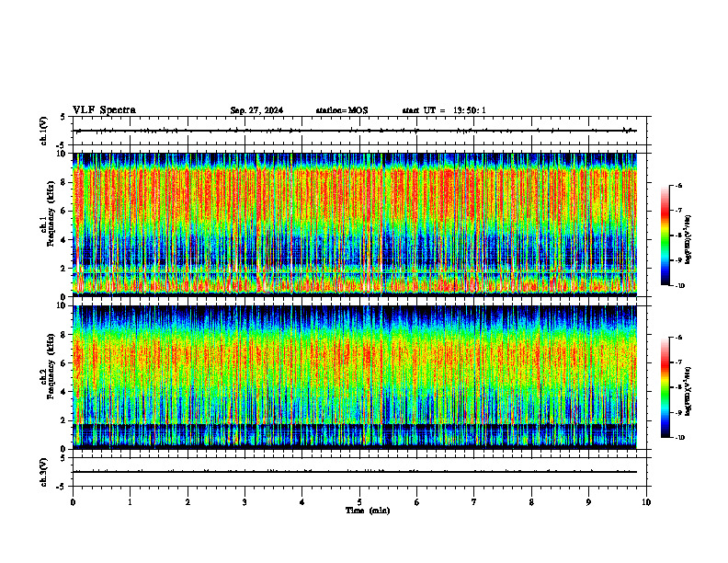
Task: Click the "2" kHz tick on ch.2 frequency axis
Action: click(x=64, y=420)
